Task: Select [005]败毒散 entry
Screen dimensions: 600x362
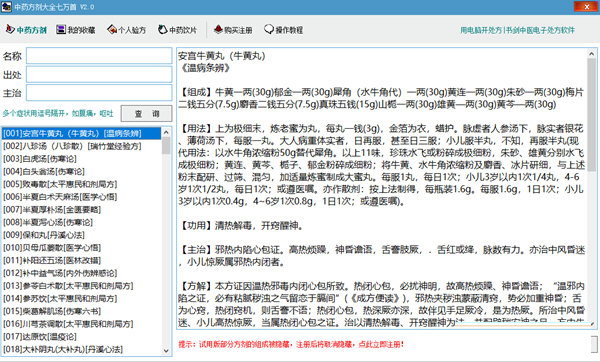Action: coord(81,184)
